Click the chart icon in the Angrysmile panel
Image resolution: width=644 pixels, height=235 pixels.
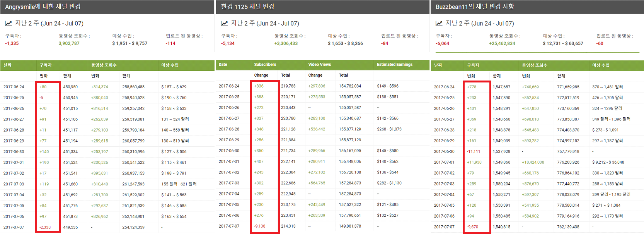pyautogui.click(x=8, y=23)
